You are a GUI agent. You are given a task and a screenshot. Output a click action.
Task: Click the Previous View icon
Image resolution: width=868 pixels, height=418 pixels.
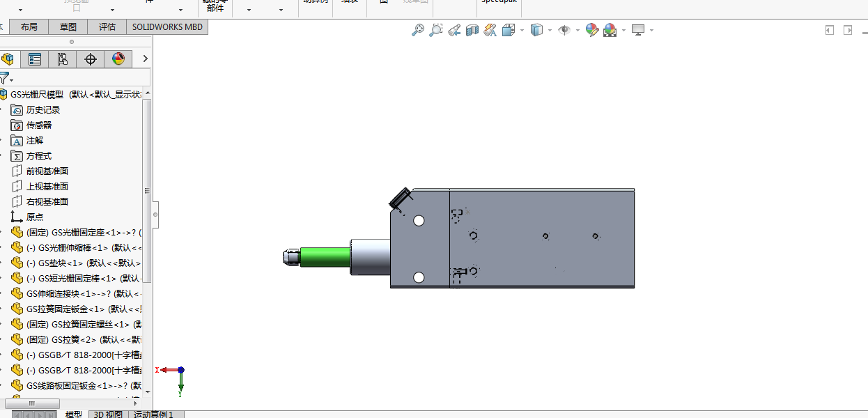(x=454, y=30)
